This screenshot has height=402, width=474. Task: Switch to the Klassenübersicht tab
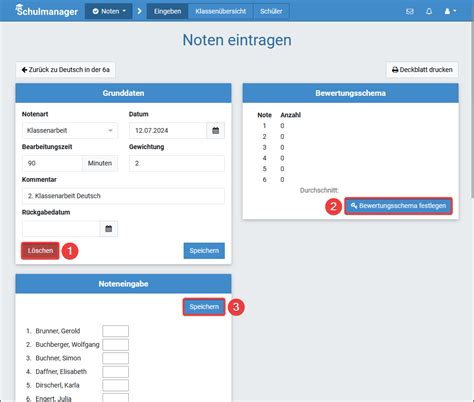click(221, 11)
